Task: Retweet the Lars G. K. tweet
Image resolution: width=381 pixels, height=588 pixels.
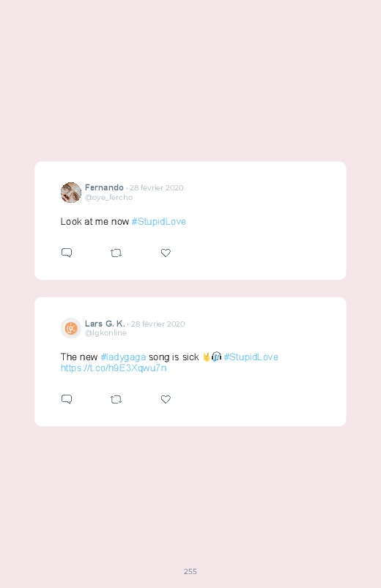Action: (116, 399)
